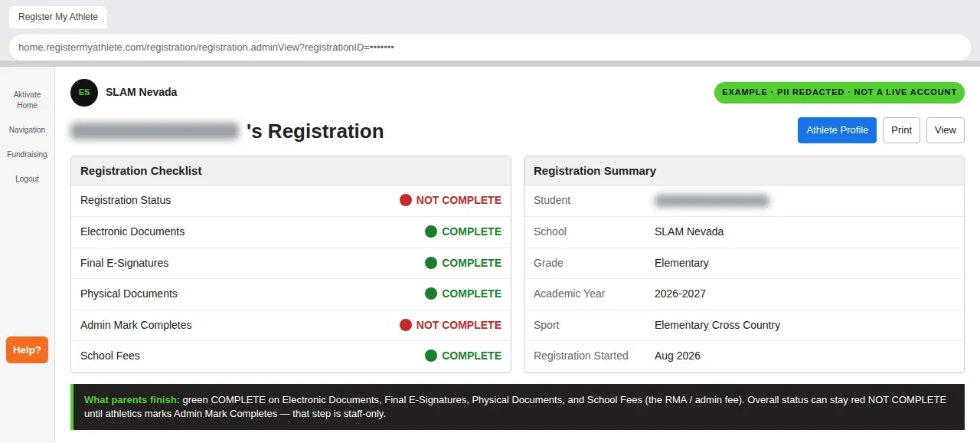Select the Final E-Signatures row label
Image resolution: width=980 pixels, height=443 pixels.
(x=124, y=263)
